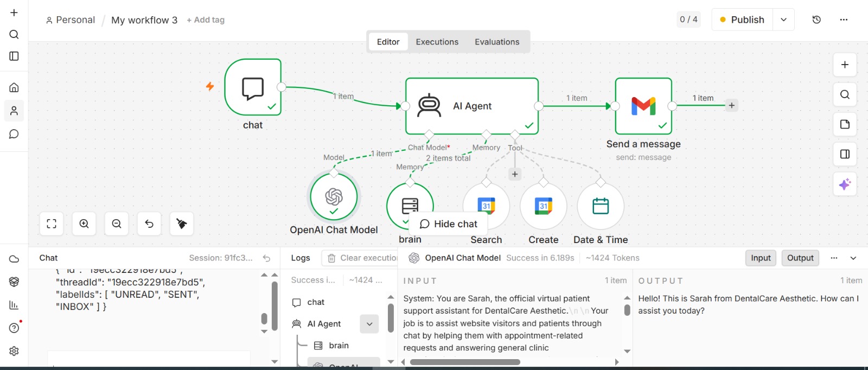Screen dimensions: 868x370
Task: Fit workflow to view icon
Action: pos(52,224)
